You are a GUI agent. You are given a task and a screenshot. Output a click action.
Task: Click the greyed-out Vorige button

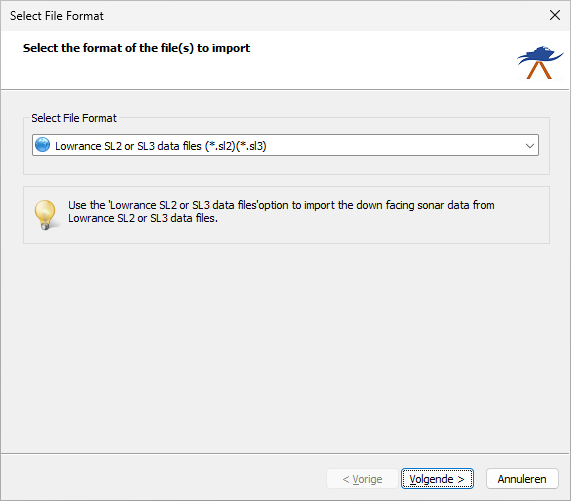point(362,479)
